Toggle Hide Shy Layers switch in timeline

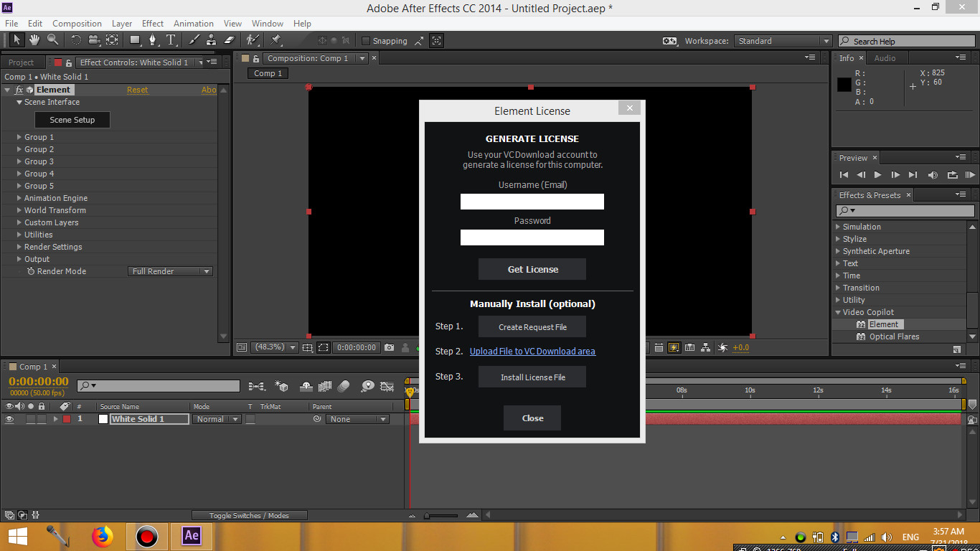coord(306,386)
